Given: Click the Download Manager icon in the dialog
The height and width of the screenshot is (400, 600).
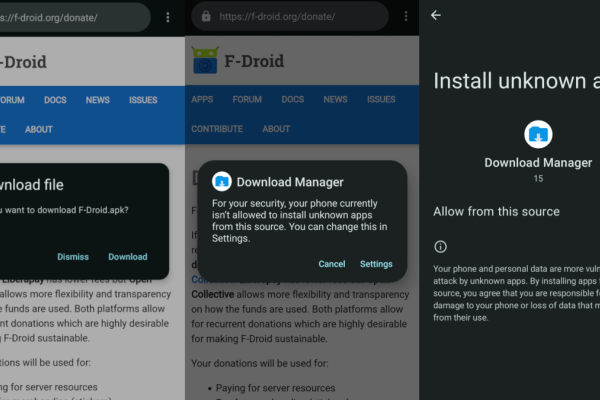Looking at the screenshot, I should coord(222,181).
